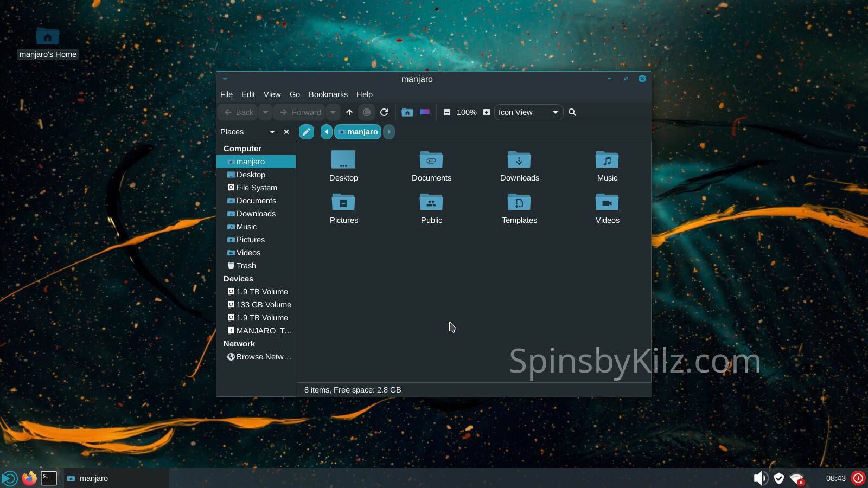Toggle the location bar edit mode
The image size is (868, 488).
[x=307, y=132]
